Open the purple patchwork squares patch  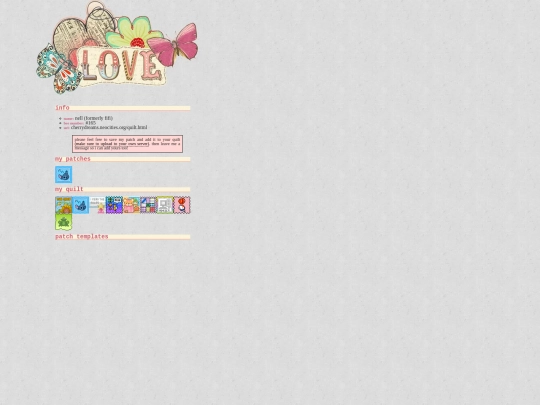(148, 205)
